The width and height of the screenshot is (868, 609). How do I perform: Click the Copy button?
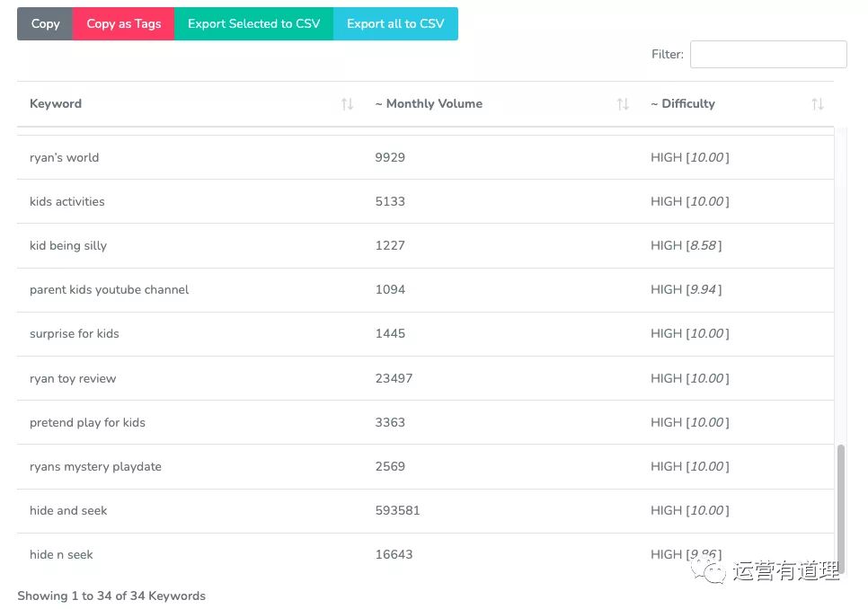tap(45, 23)
